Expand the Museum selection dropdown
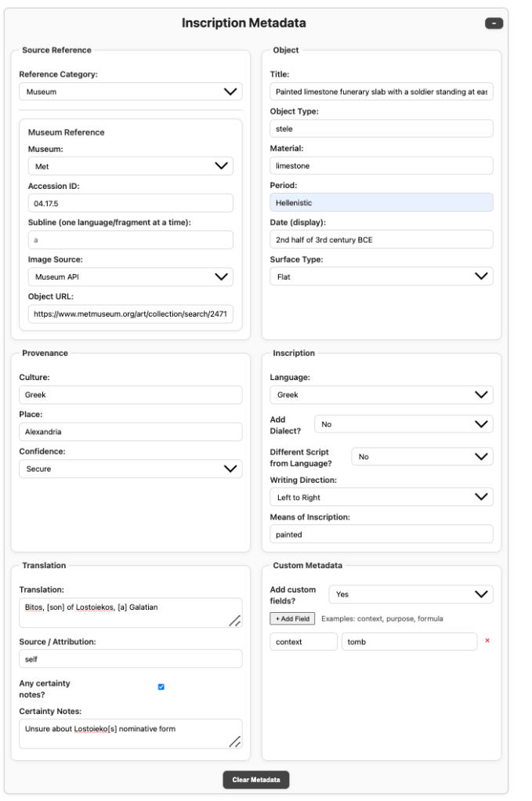Image resolution: width=532 pixels, height=801 pixels. pos(131,166)
